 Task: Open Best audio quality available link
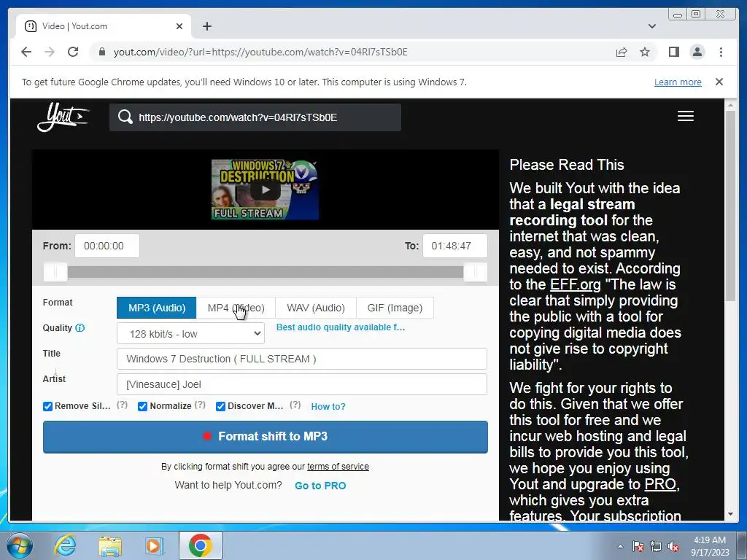tap(341, 327)
